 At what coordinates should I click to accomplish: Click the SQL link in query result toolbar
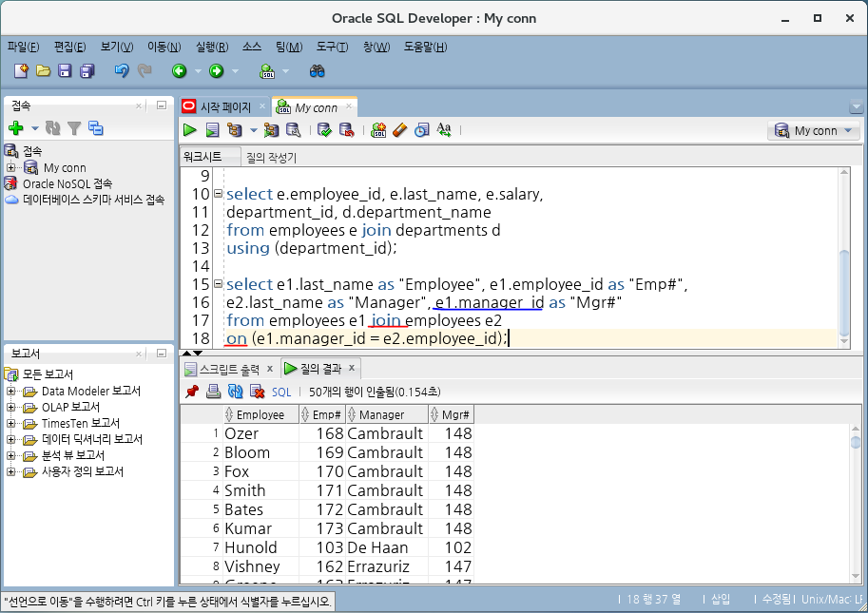pyautogui.click(x=281, y=392)
